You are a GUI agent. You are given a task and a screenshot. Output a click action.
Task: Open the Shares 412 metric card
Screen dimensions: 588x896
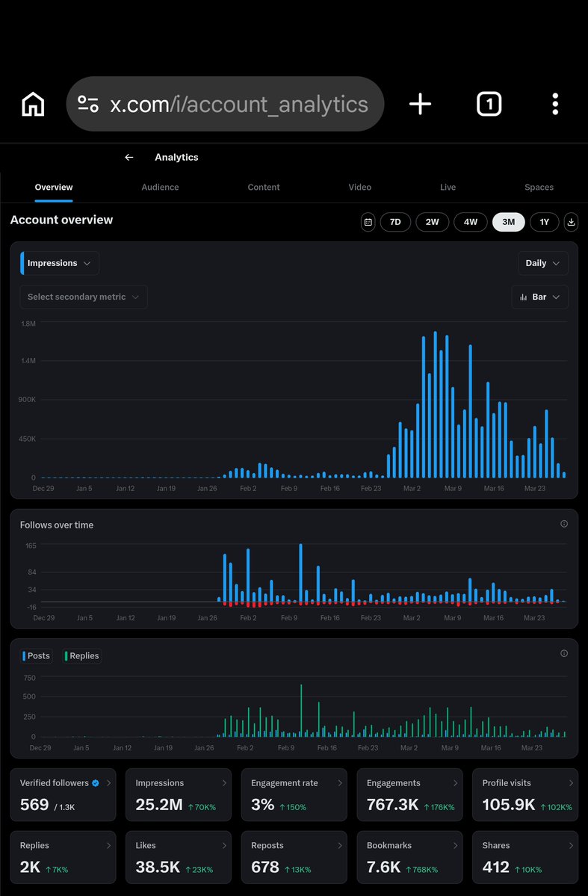[526, 857]
